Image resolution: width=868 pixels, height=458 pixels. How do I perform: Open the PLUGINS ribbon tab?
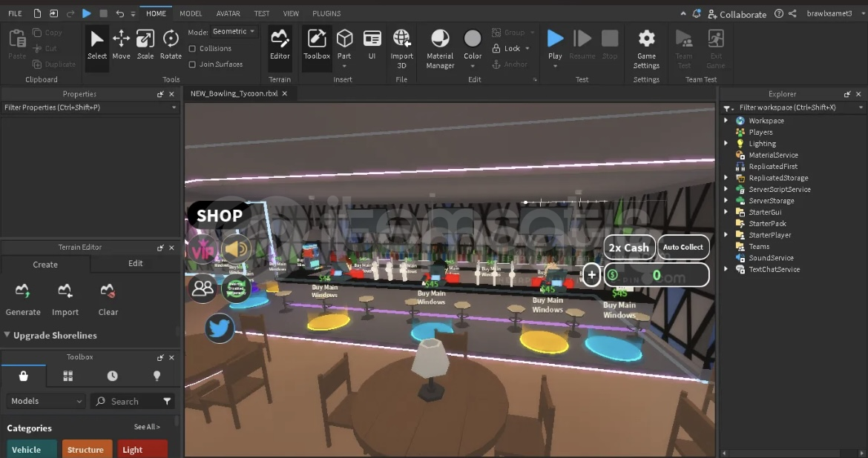click(326, 13)
